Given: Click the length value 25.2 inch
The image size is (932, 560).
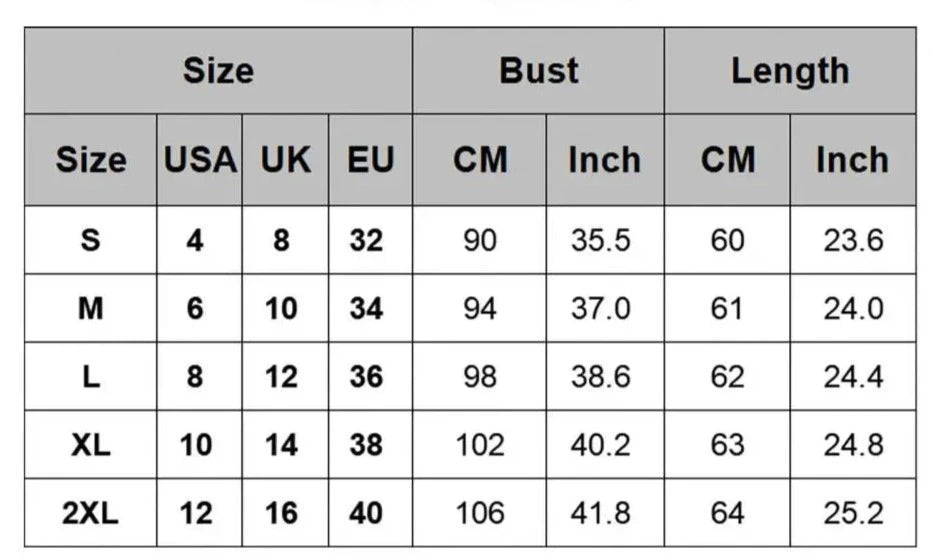Looking at the screenshot, I should [x=853, y=514].
